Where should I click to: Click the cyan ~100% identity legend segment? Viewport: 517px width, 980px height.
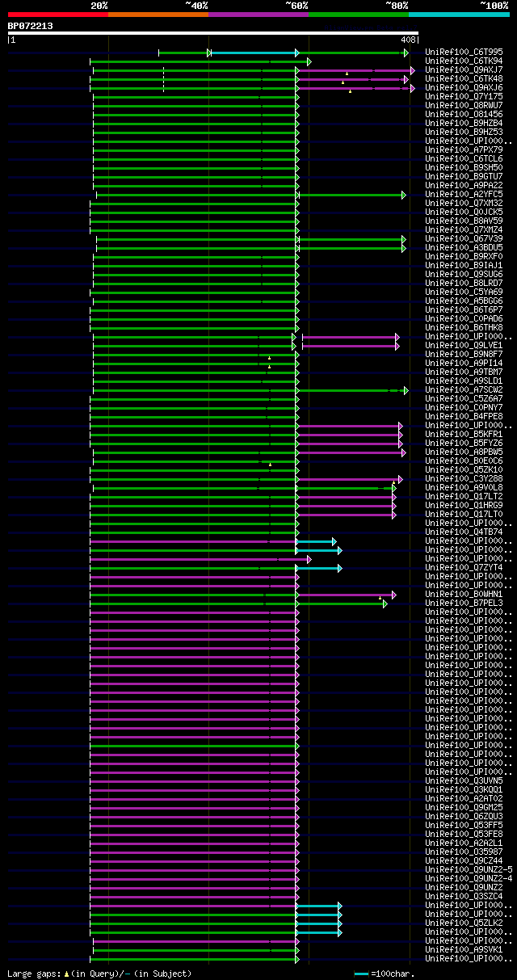(x=459, y=15)
